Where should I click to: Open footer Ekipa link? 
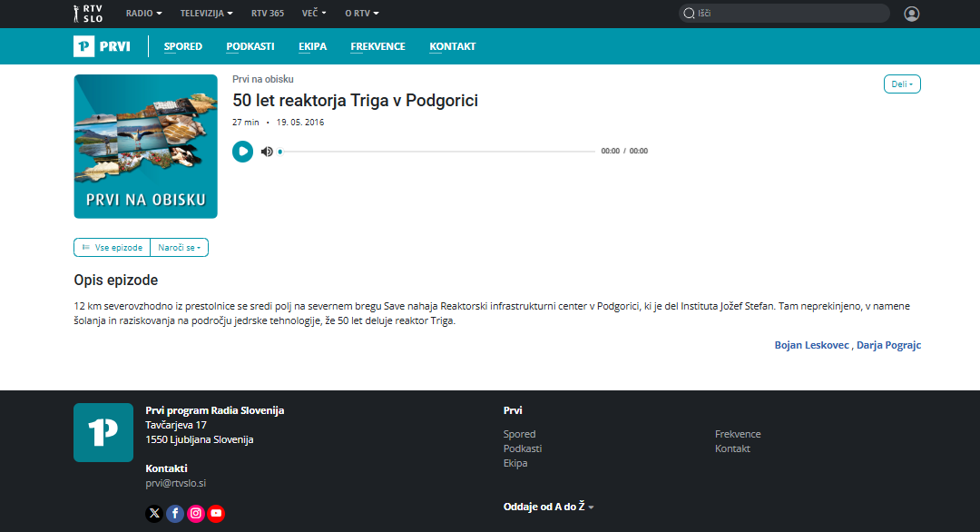pos(515,463)
